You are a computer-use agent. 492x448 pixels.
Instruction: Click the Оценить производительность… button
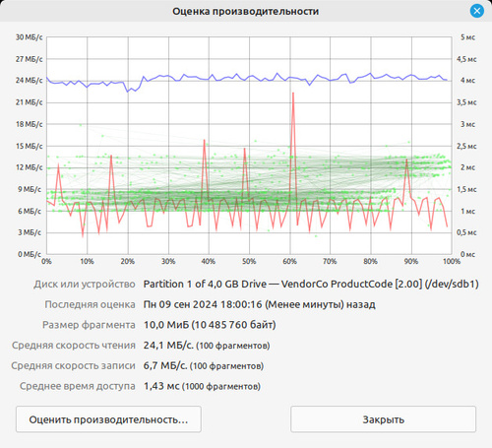tap(108, 419)
